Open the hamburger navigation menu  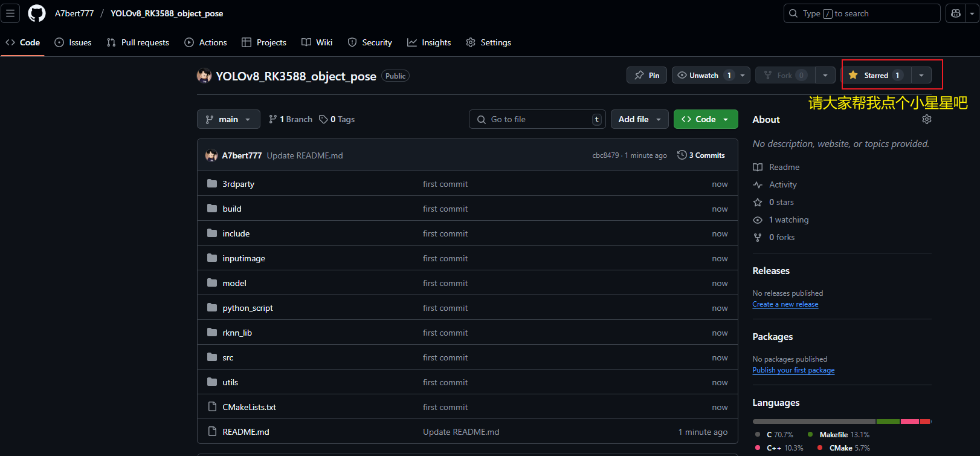click(x=10, y=13)
